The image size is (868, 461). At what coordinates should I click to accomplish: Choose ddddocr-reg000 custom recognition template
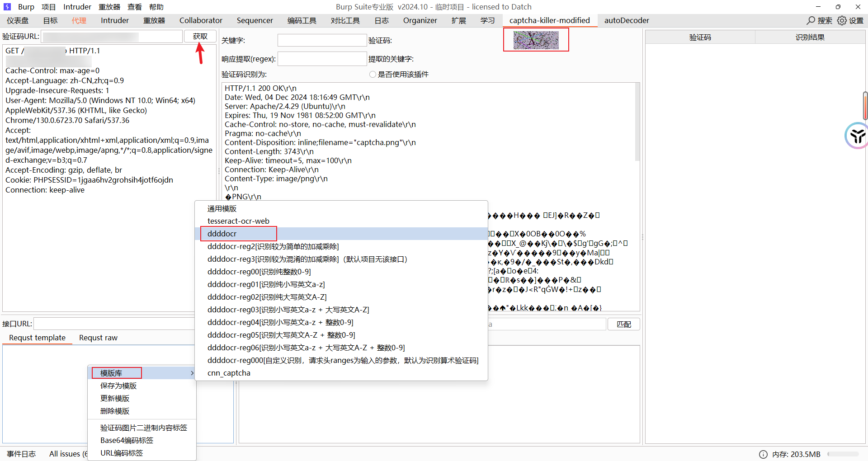pos(341,360)
